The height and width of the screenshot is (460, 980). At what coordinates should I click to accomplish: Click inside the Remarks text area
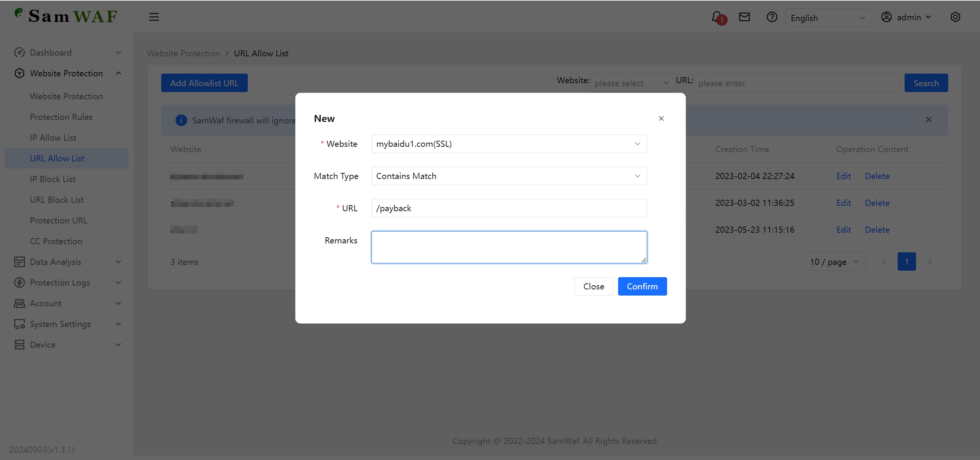point(509,247)
